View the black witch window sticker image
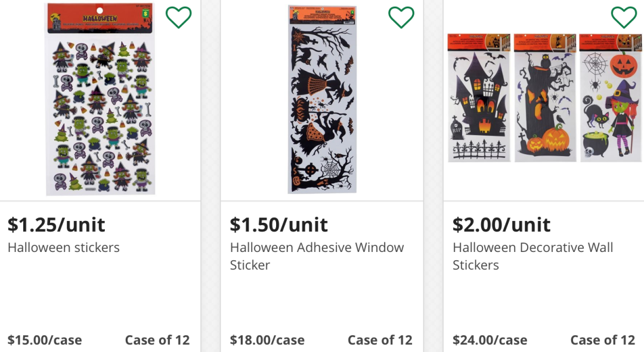The image size is (644, 352). click(322, 99)
